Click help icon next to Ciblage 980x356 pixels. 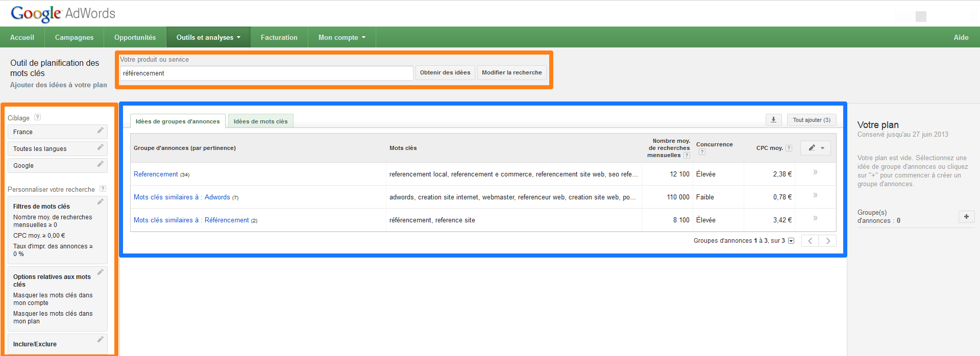[37, 117]
